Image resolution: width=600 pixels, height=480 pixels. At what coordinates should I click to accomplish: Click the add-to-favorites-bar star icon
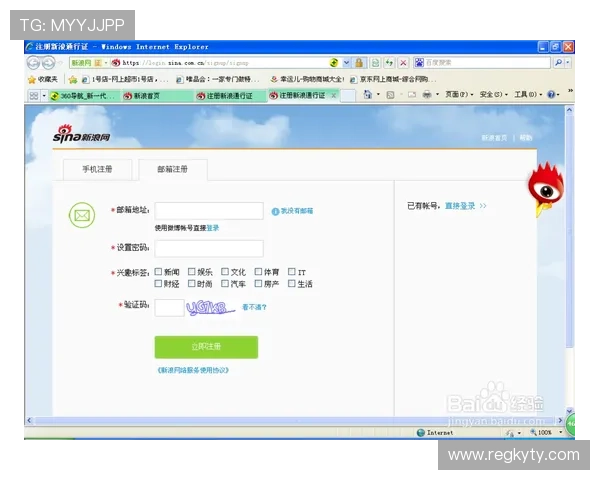[x=73, y=79]
